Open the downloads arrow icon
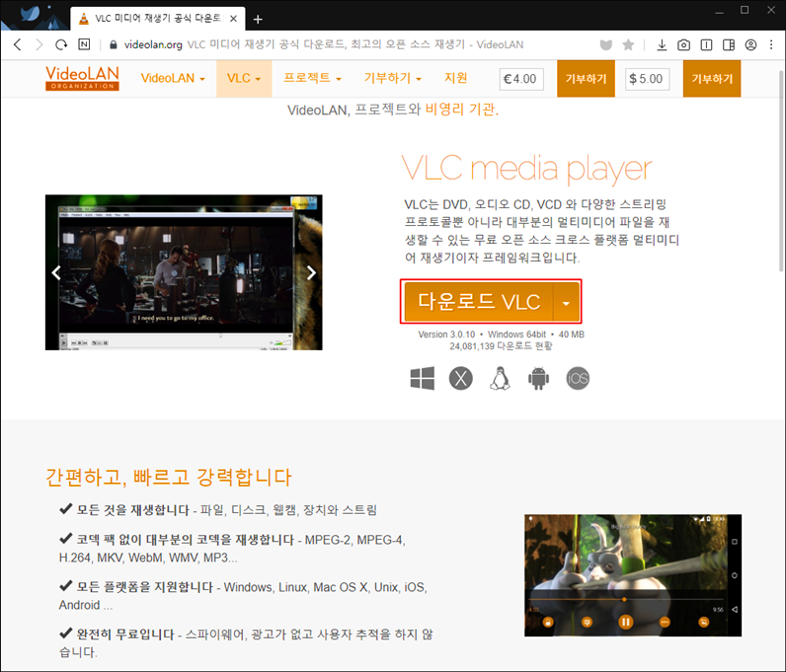 pyautogui.click(x=662, y=45)
